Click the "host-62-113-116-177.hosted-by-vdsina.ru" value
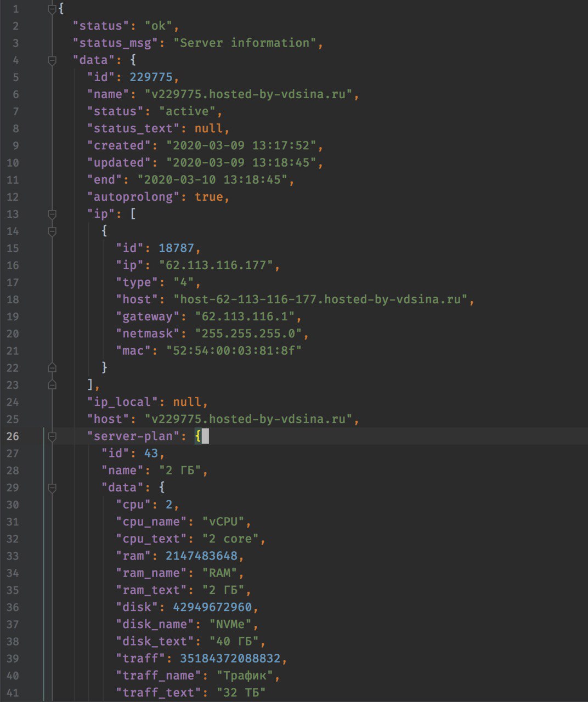Image resolution: width=588 pixels, height=702 pixels. 320,299
